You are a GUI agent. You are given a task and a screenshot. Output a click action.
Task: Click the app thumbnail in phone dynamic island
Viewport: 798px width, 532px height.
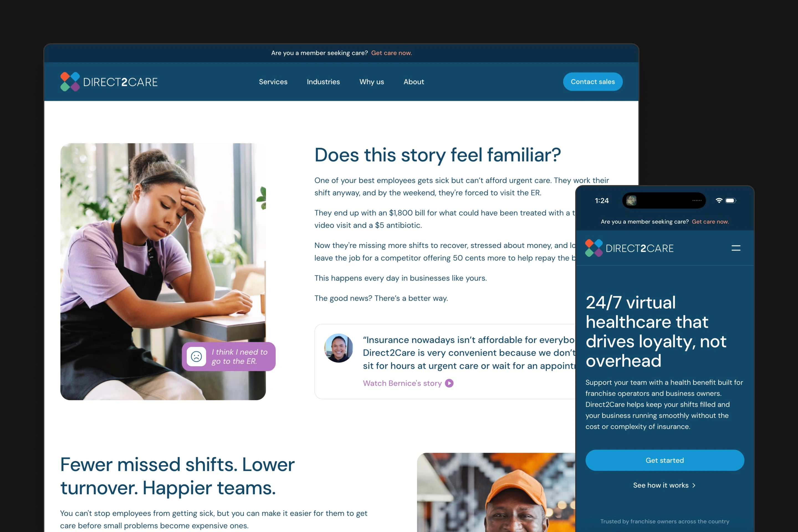click(631, 201)
